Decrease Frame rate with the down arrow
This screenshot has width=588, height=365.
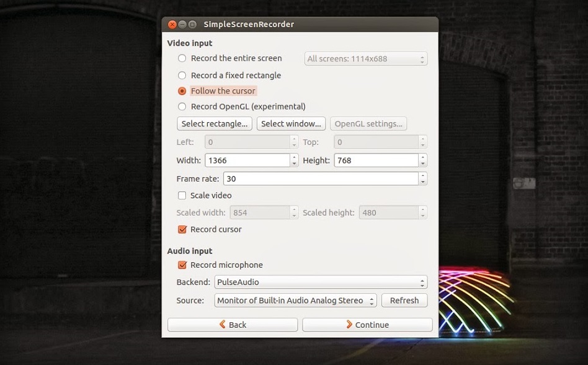coord(423,182)
